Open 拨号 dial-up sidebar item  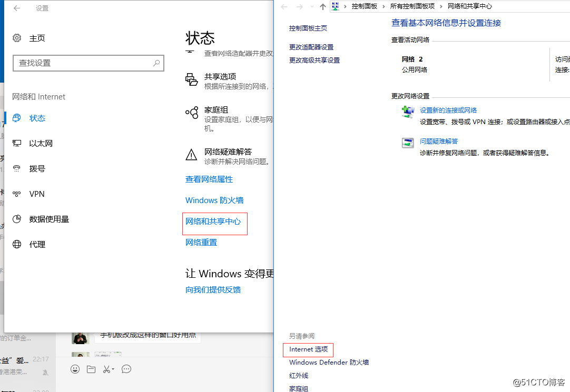[x=37, y=169]
